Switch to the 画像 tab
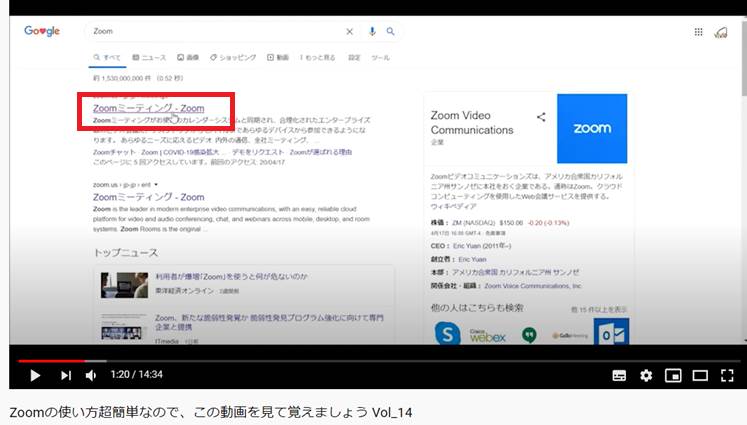The height and width of the screenshot is (425, 747). (x=188, y=58)
